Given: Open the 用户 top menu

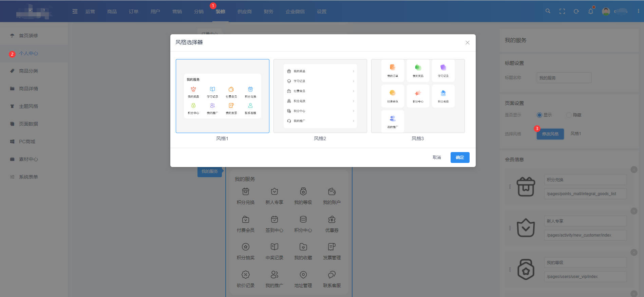Looking at the screenshot, I should tap(155, 12).
